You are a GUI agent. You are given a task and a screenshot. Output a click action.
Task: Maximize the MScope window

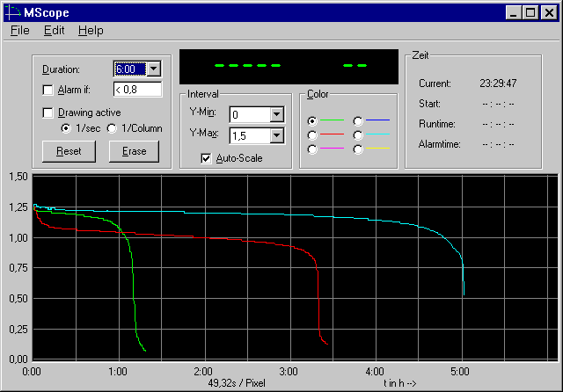point(530,12)
